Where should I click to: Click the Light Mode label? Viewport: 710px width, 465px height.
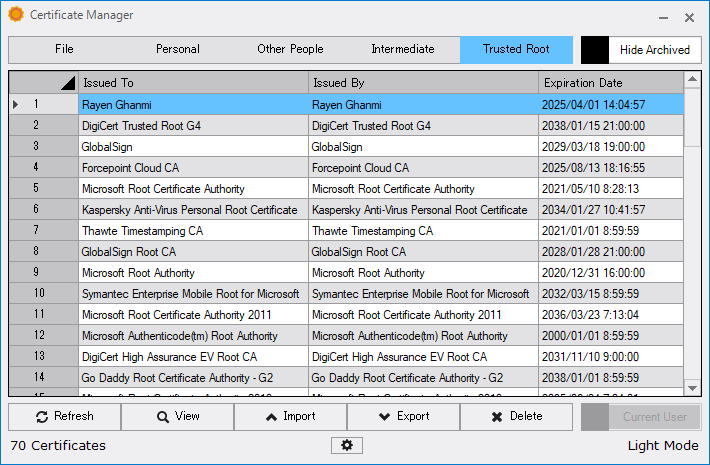[x=663, y=446]
